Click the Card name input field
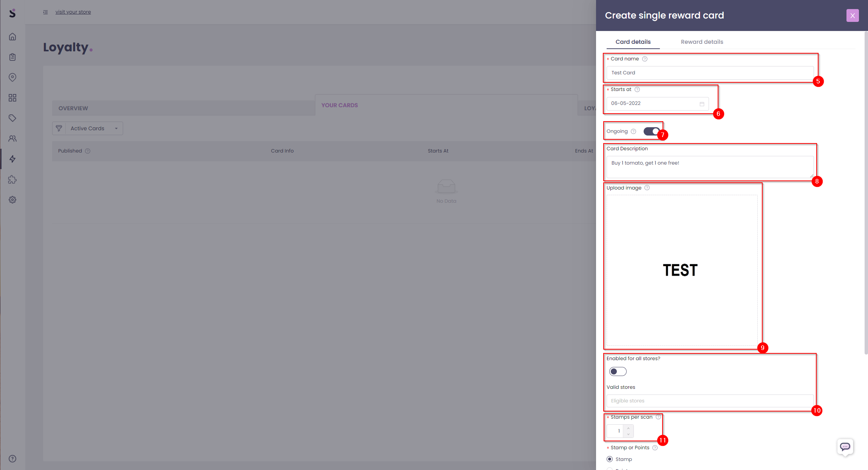The height and width of the screenshot is (470, 868). pyautogui.click(x=710, y=73)
